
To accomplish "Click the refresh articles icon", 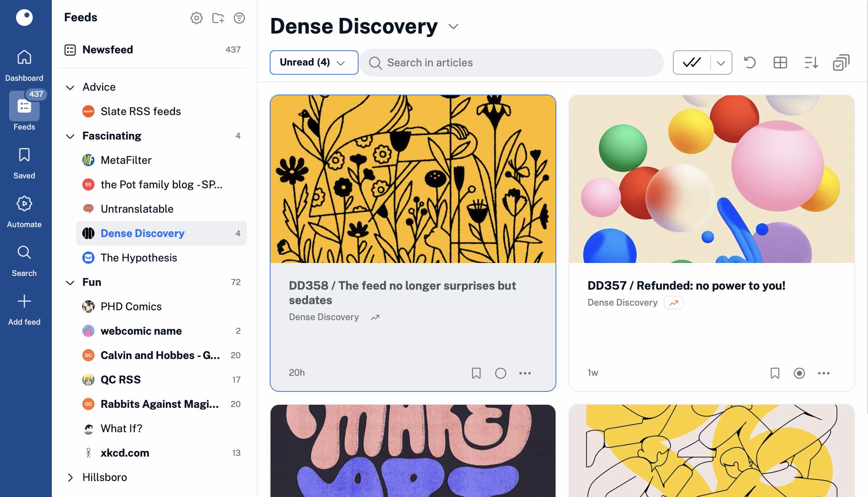I will coord(749,63).
